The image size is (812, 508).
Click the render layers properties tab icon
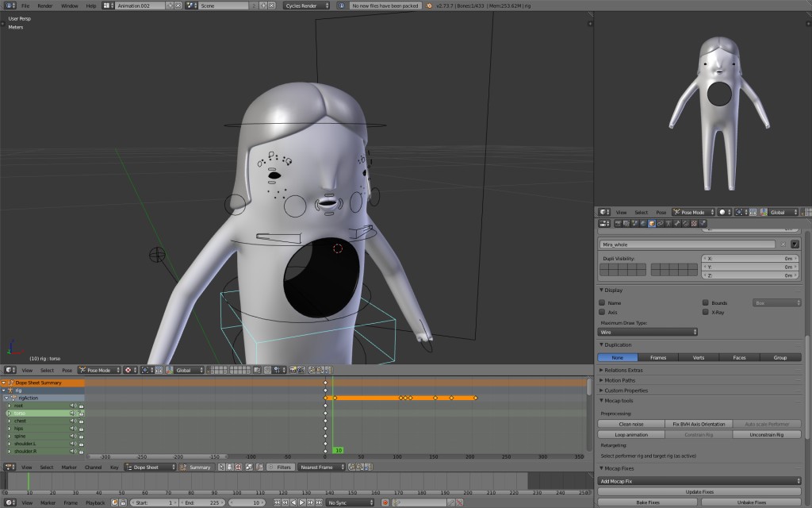pos(625,225)
